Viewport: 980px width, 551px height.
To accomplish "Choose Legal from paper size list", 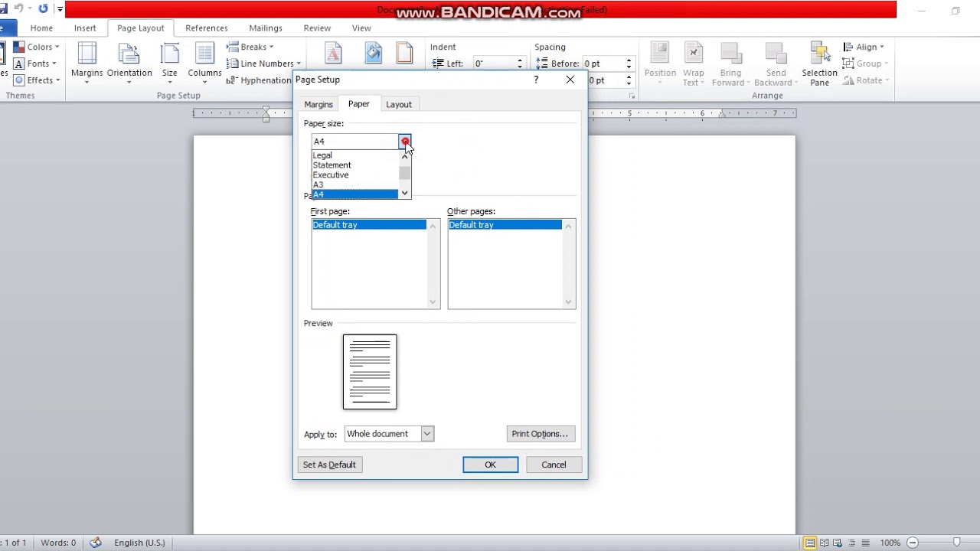I will tap(355, 155).
